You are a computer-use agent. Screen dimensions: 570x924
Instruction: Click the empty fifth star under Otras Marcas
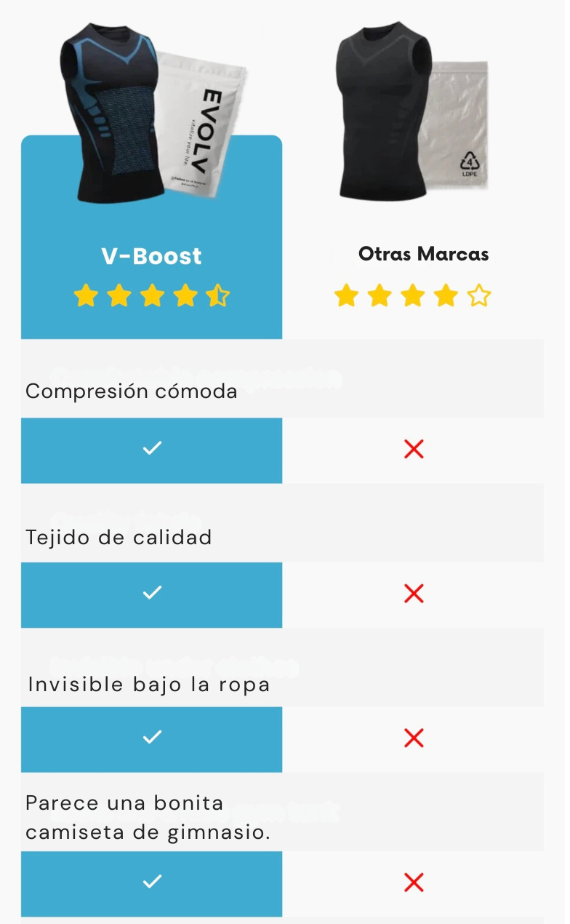point(478,296)
